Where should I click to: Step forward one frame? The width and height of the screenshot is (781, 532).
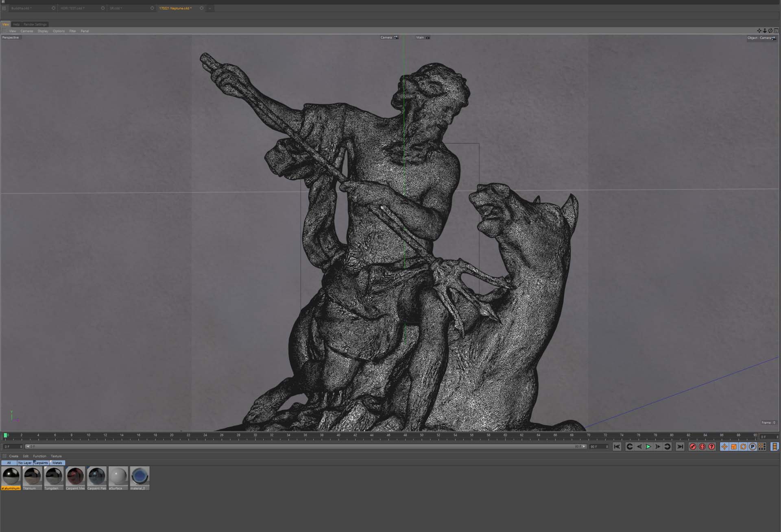coord(658,447)
